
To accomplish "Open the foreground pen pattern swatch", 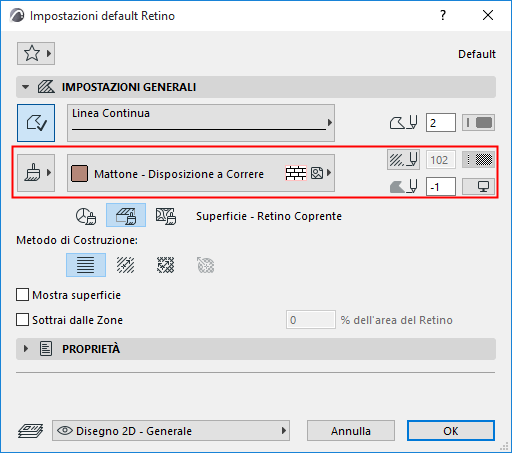I will click(478, 160).
